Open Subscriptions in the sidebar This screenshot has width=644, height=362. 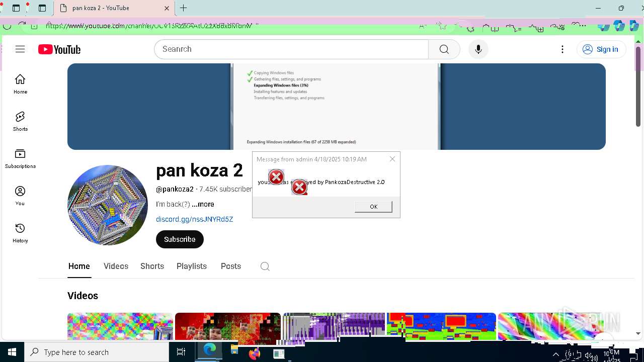20,158
